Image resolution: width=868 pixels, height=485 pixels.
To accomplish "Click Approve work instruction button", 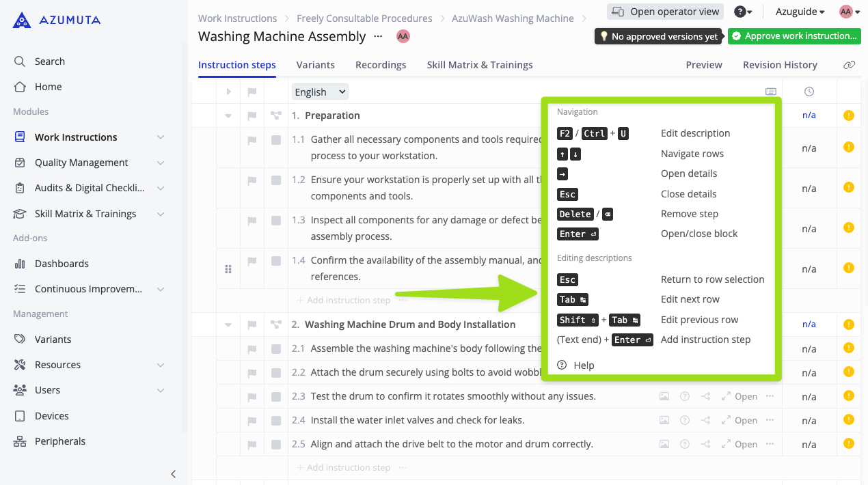I will coord(794,36).
